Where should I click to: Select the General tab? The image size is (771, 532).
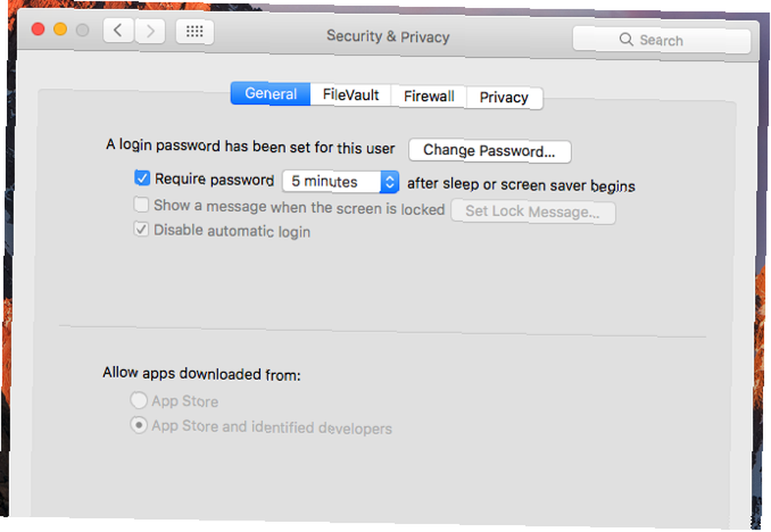[x=271, y=93]
